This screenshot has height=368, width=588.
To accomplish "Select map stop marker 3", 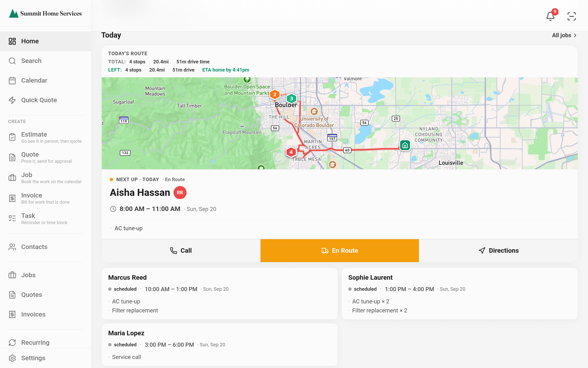I will click(x=291, y=99).
